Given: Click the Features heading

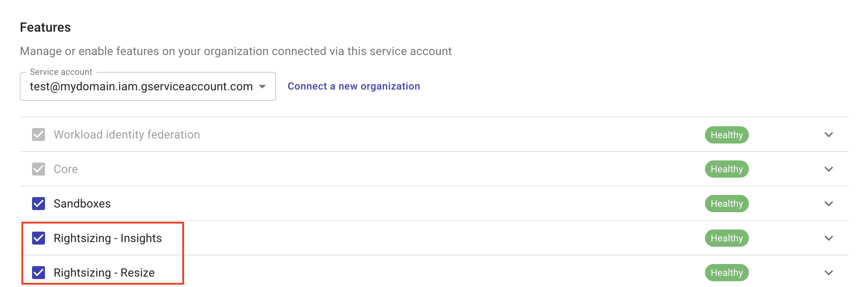Looking at the screenshot, I should (x=45, y=27).
